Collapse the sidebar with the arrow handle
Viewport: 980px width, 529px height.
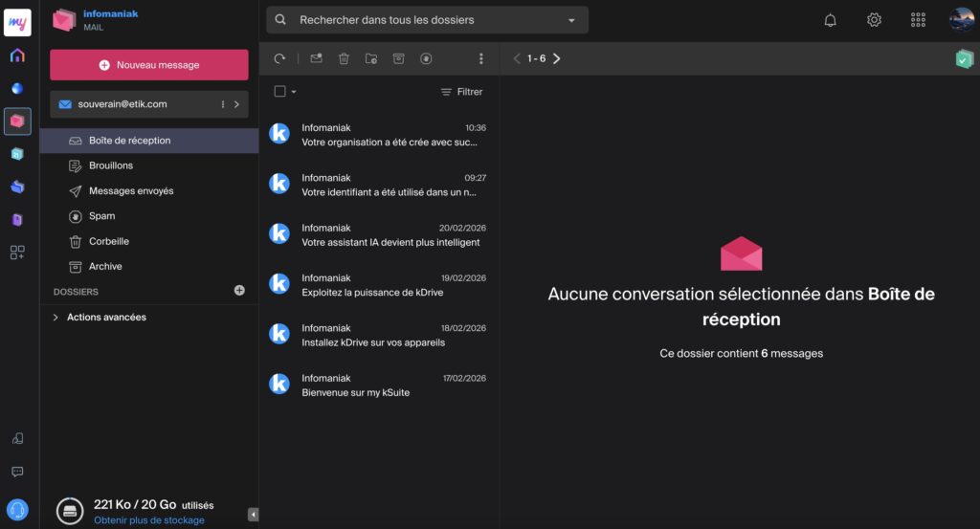253,515
